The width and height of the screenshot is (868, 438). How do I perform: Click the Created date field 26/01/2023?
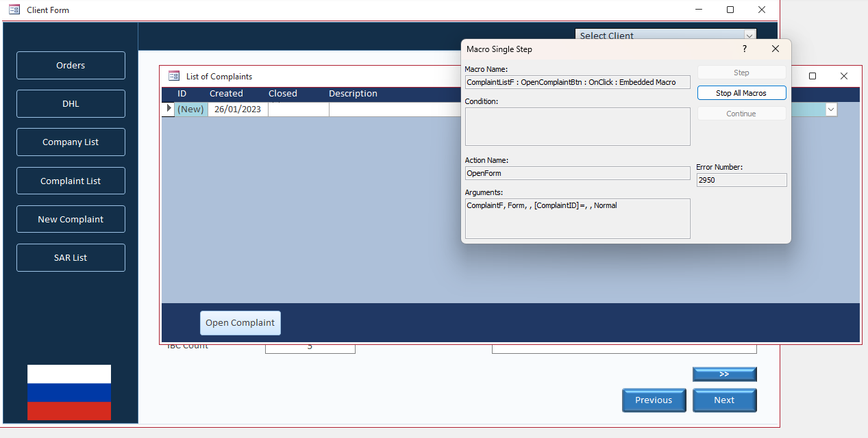(x=238, y=109)
